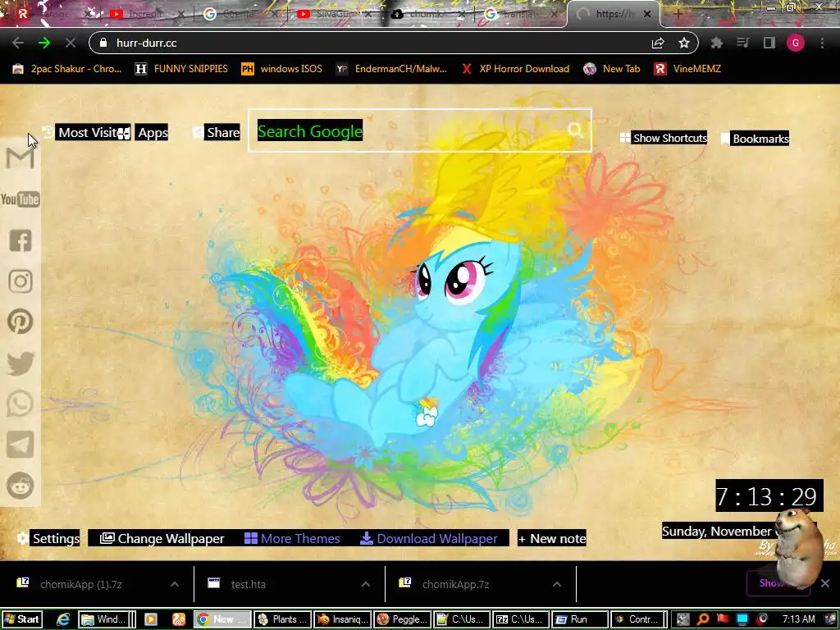Open the EndermanCH/Malw... bookmark
The height and width of the screenshot is (630, 840).
[391, 69]
